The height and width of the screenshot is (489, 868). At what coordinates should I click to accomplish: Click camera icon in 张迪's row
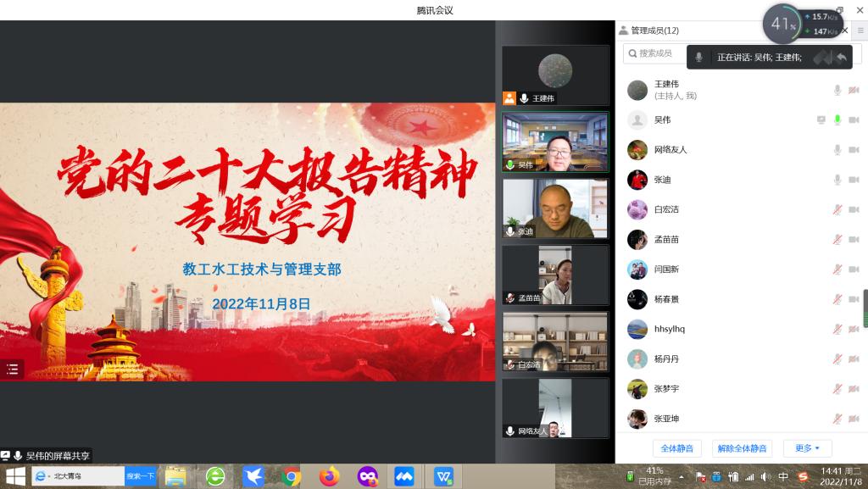(x=854, y=180)
